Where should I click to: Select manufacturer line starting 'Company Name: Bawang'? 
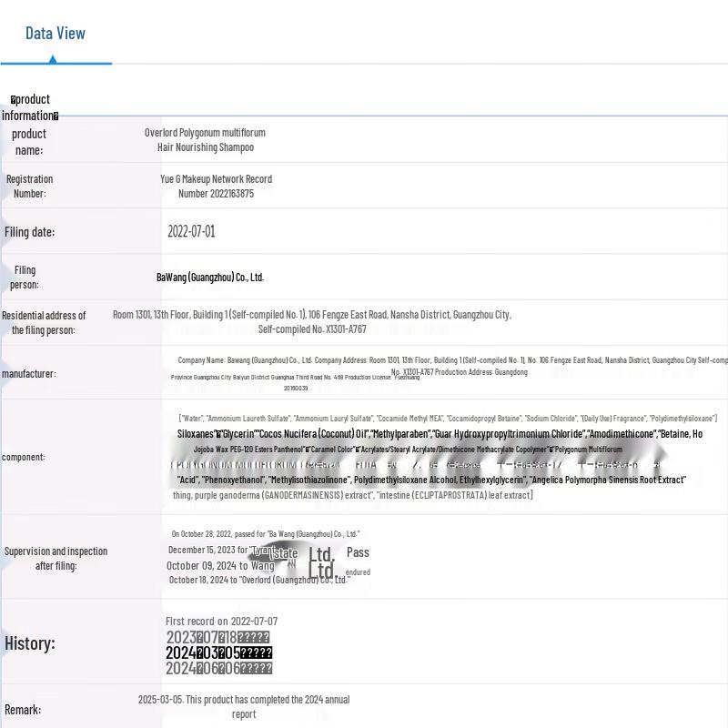452,359
